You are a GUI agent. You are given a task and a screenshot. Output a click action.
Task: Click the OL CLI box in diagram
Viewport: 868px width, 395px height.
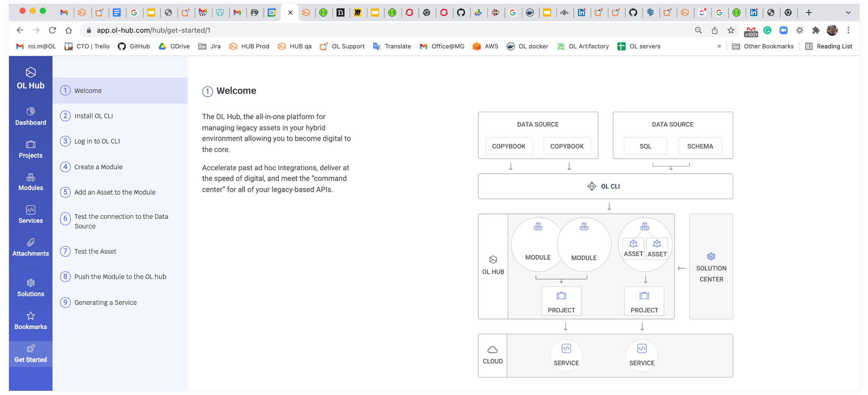pyautogui.click(x=605, y=186)
